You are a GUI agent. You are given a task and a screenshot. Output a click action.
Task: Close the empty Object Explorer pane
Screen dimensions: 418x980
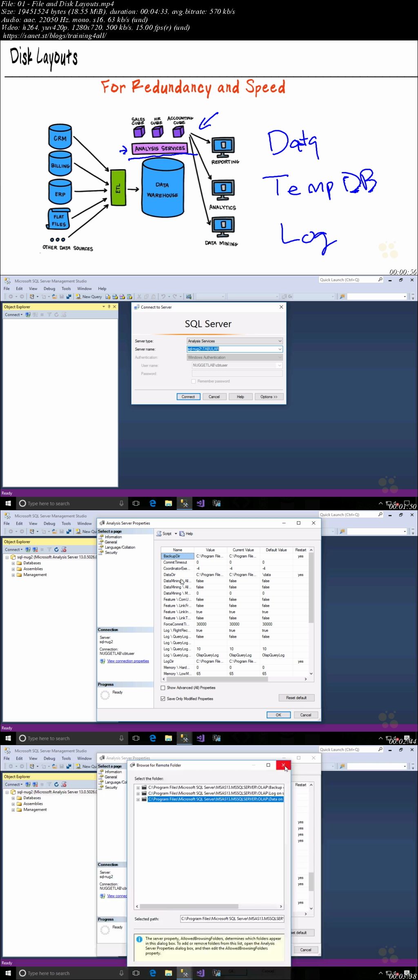tap(115, 307)
